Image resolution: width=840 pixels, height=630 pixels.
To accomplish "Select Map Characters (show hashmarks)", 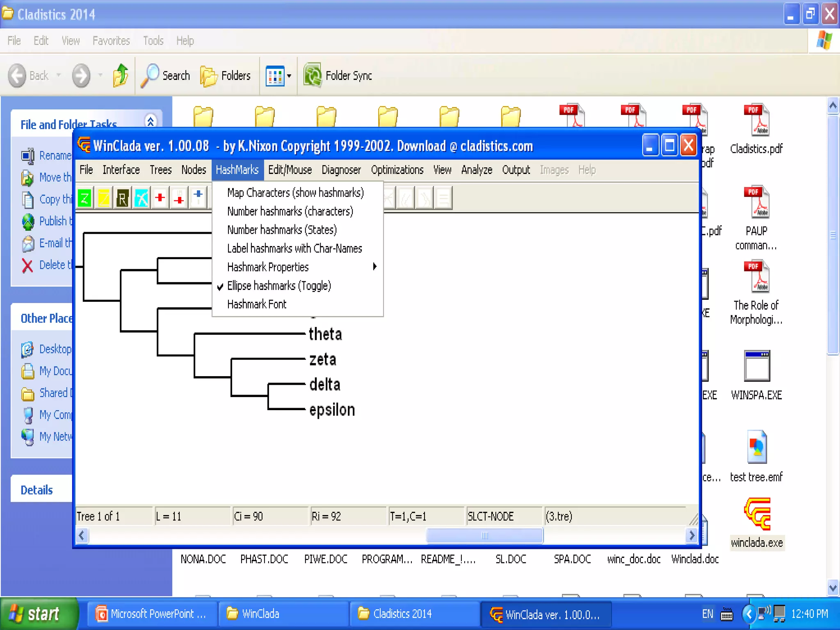I will [295, 193].
